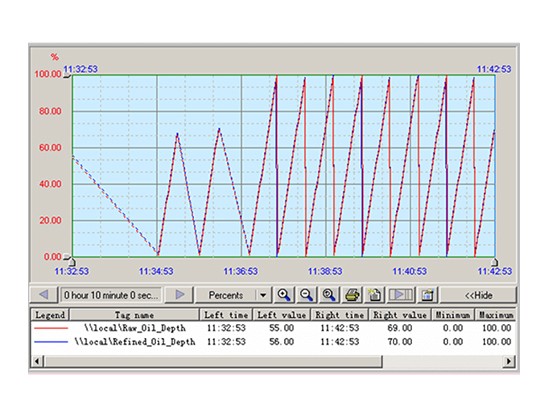Screen dimensions: 560x420
Task: Click the print trend icon
Action: pyautogui.click(x=352, y=295)
